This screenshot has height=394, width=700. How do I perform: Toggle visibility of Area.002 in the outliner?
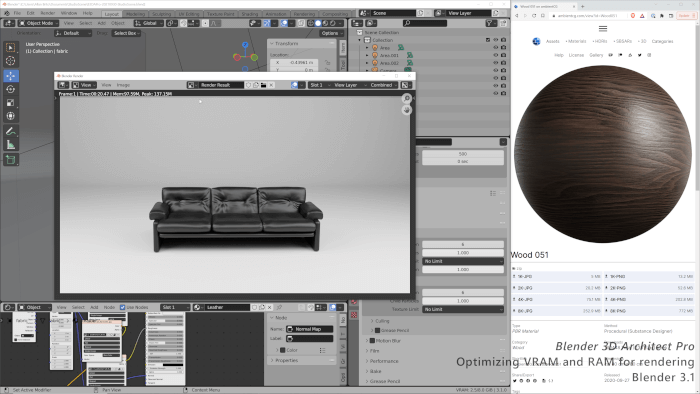(496, 63)
